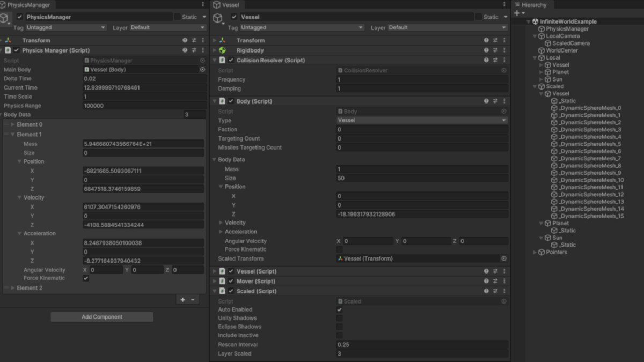Image resolution: width=644 pixels, height=362 pixels.
Task: Click Frequency field in Collision Resolver
Action: [422, 79]
